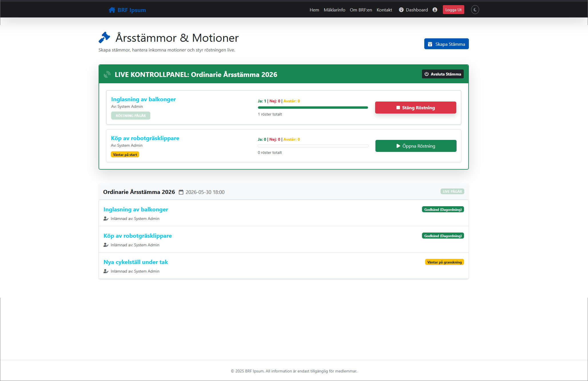
Task: Click the green vote progress bar for Inglasning av balkonger
Action: (x=313, y=108)
